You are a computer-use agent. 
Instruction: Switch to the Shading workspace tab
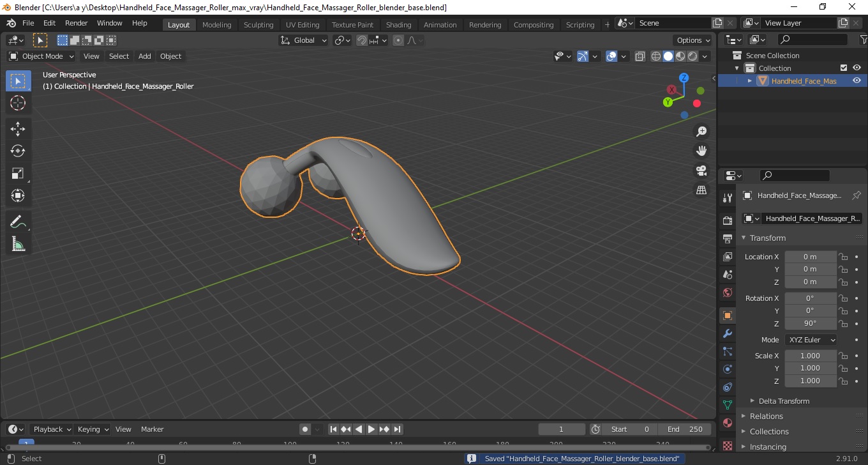[x=398, y=24]
